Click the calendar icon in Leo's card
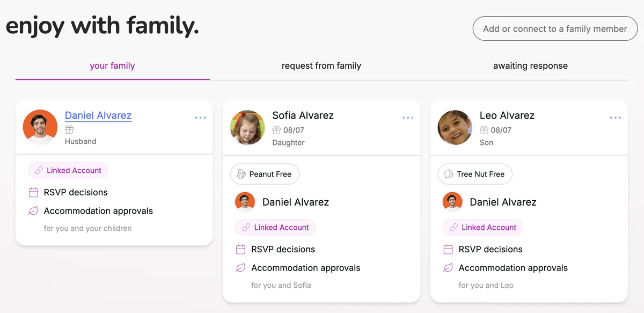Image resolution: width=644 pixels, height=313 pixels. pos(448,249)
